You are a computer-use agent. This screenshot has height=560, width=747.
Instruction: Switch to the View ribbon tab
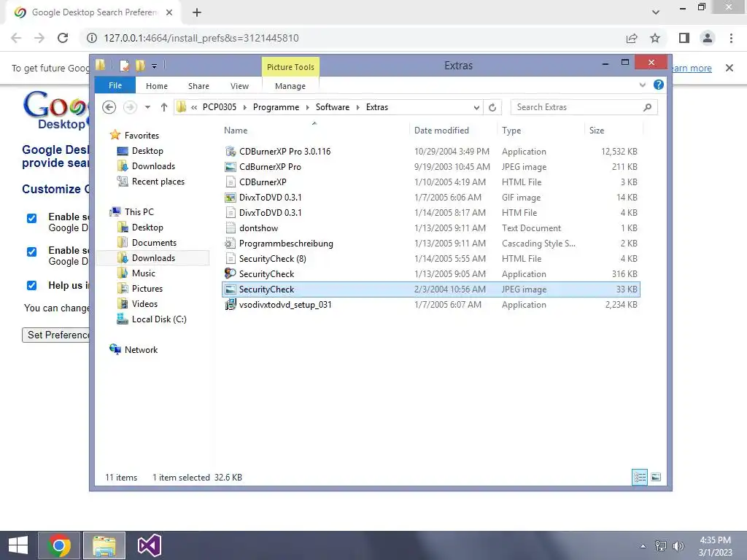click(239, 86)
